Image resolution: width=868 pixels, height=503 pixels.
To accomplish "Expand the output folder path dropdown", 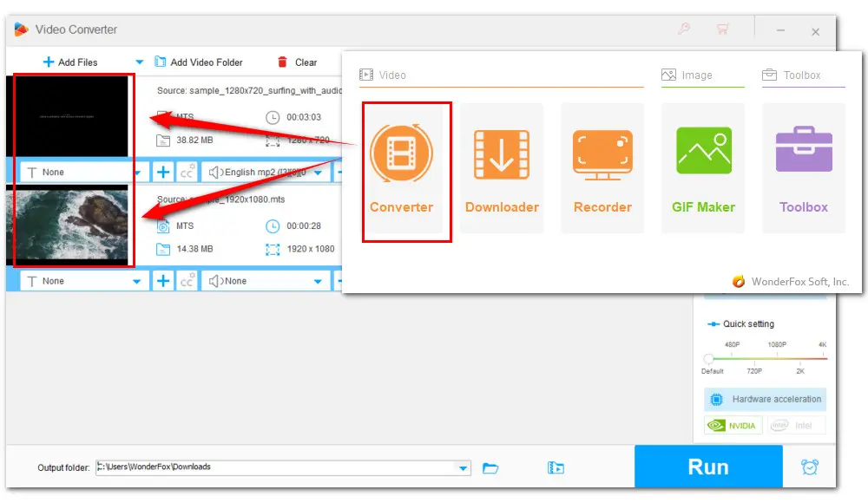I will click(x=464, y=468).
